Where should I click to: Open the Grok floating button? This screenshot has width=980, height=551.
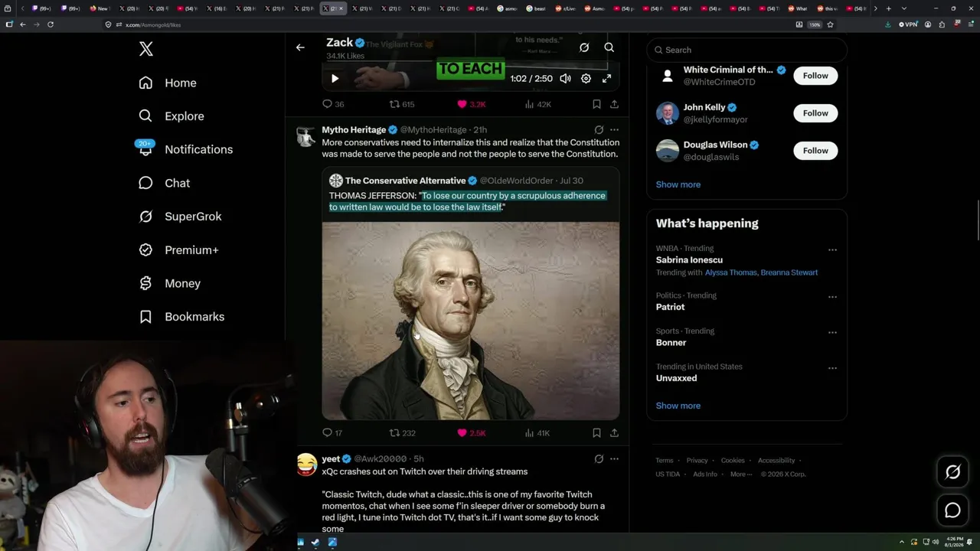953,472
